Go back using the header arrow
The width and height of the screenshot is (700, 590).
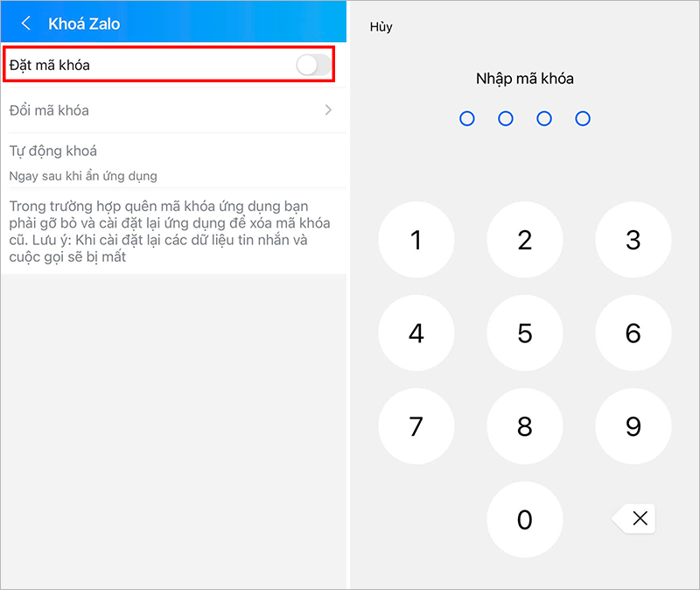[26, 24]
